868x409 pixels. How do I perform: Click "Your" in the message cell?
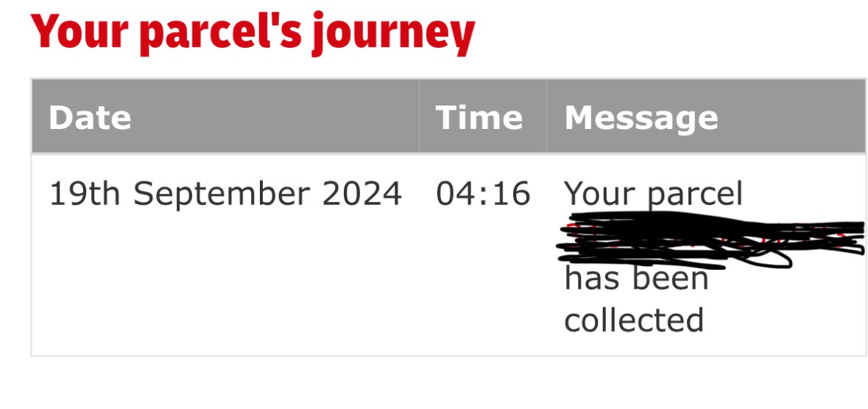coord(598,194)
